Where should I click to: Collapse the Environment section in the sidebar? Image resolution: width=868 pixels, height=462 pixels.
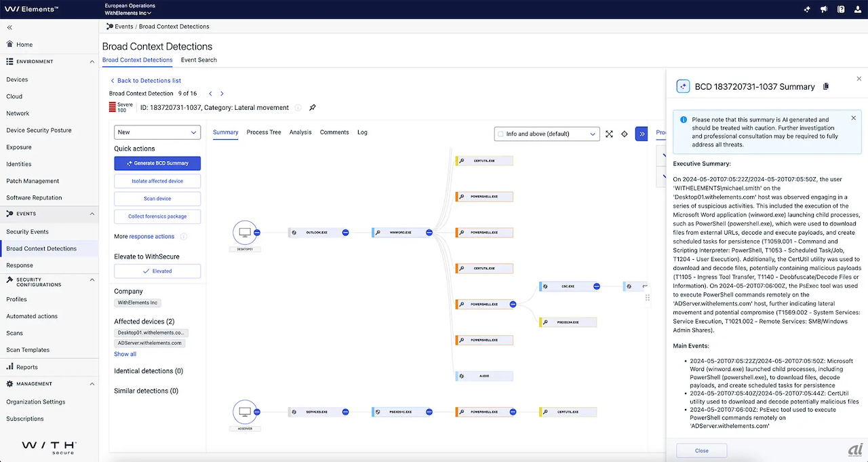(92, 62)
